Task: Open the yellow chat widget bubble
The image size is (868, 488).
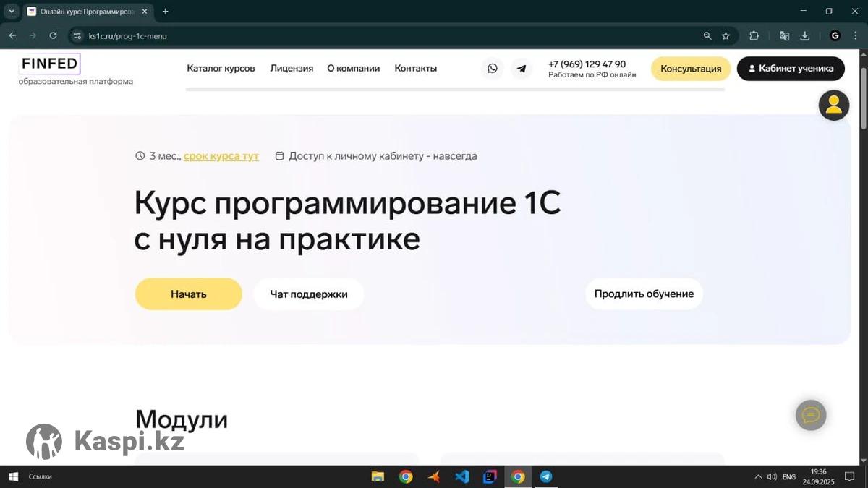Action: click(x=811, y=415)
